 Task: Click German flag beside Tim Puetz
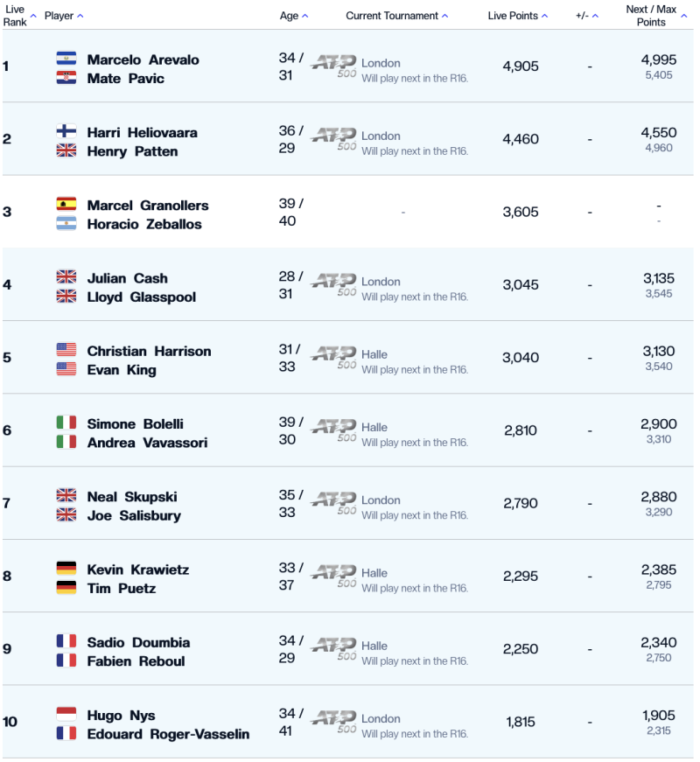click(x=66, y=587)
